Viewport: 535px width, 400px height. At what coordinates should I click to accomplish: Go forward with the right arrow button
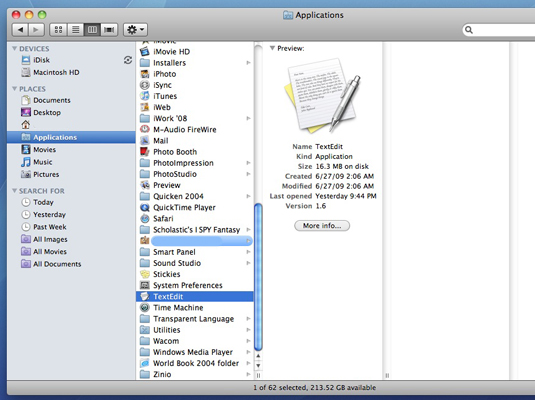click(x=36, y=30)
